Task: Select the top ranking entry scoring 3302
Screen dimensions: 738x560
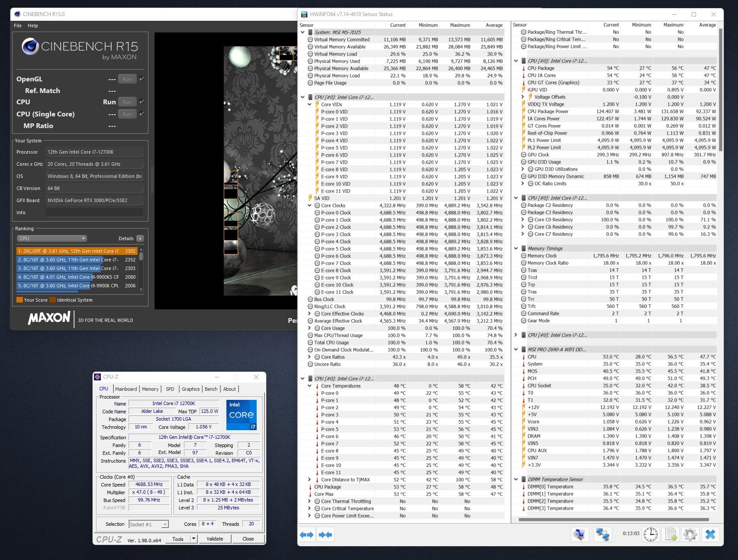Action: coord(77,251)
